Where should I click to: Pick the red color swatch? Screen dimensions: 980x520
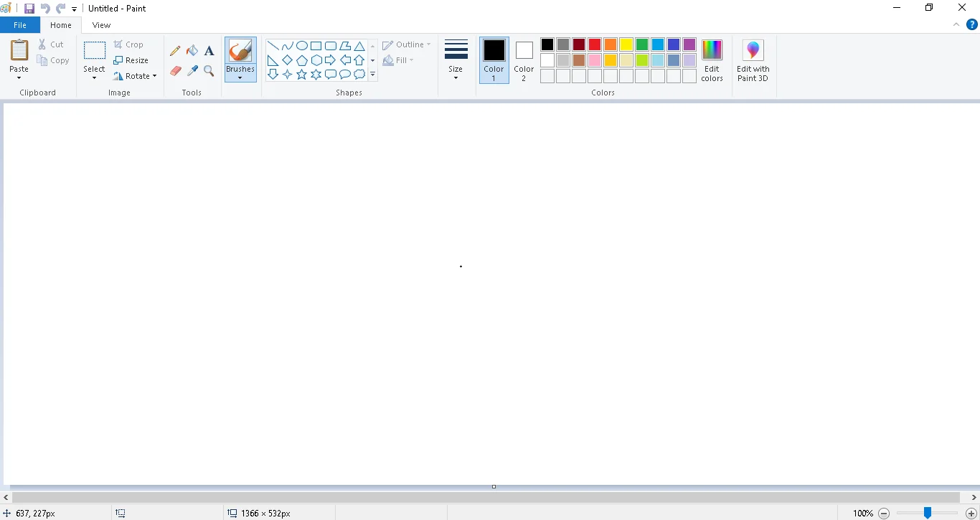tap(595, 44)
